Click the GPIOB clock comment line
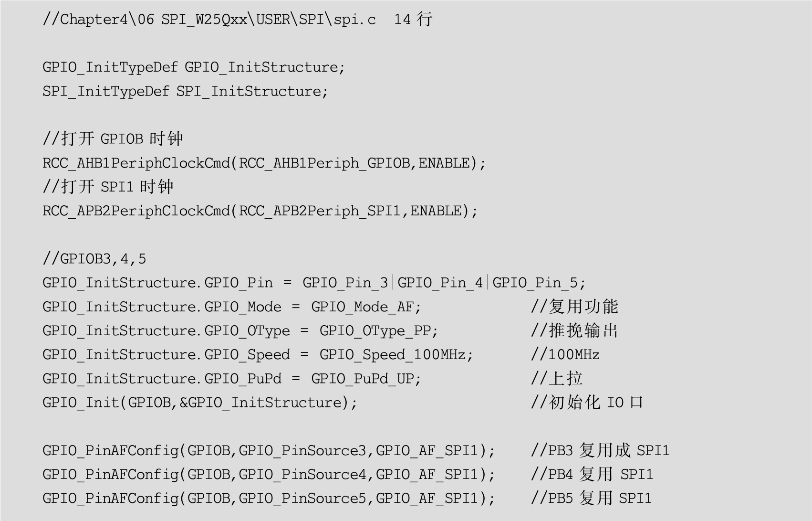 pyautogui.click(x=113, y=139)
